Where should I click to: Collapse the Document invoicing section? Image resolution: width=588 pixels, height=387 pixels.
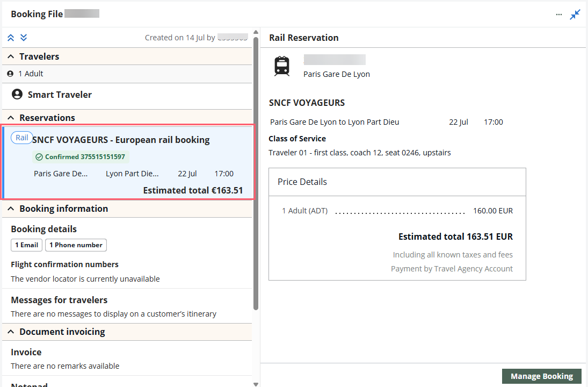(x=11, y=332)
